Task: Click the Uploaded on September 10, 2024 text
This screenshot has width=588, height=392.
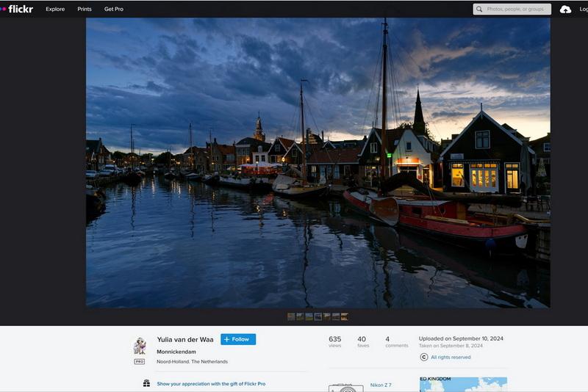Action: coord(461,338)
